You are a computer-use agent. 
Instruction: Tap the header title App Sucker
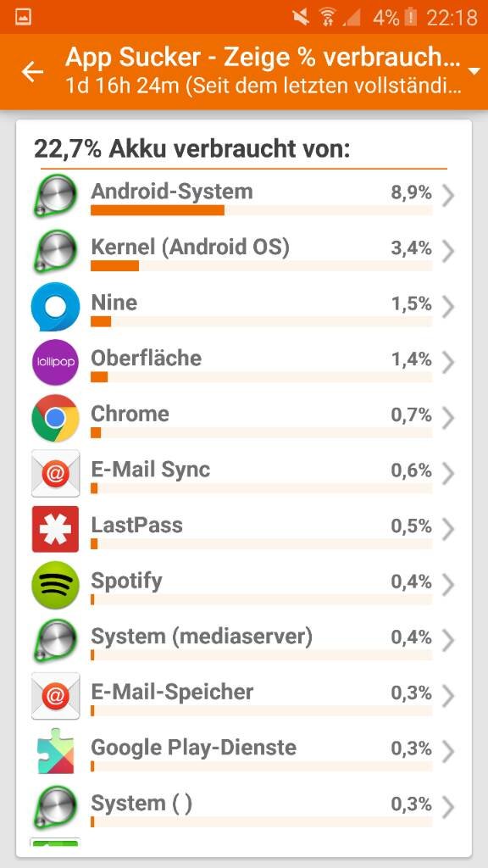pos(133,58)
